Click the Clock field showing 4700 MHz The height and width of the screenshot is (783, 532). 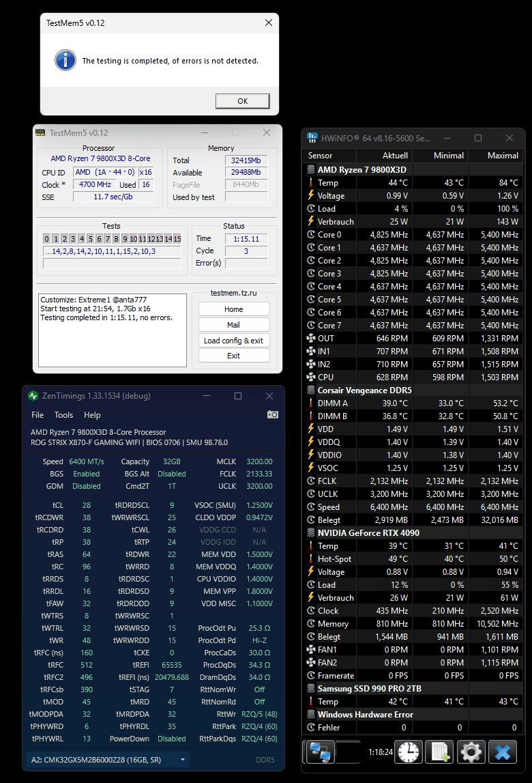pos(95,184)
